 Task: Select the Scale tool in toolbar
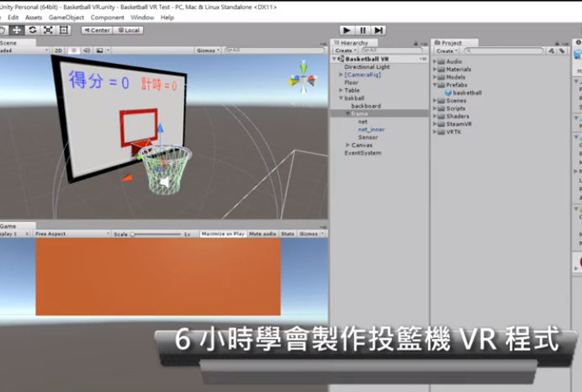(48, 30)
